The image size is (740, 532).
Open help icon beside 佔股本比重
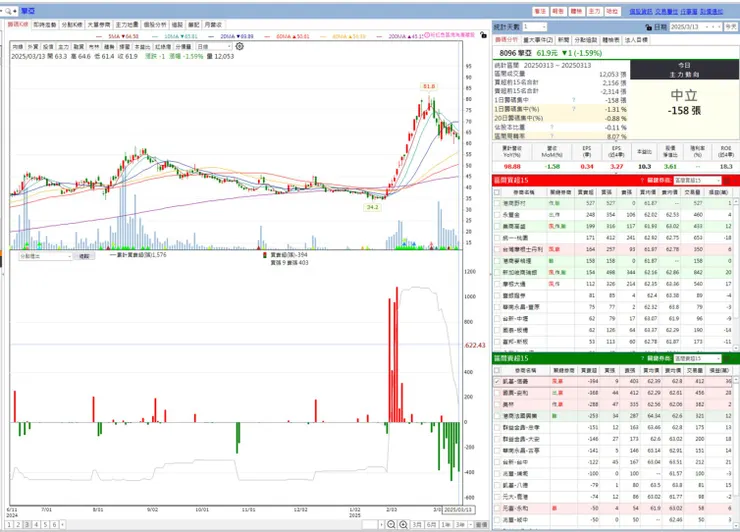[x=551, y=127]
